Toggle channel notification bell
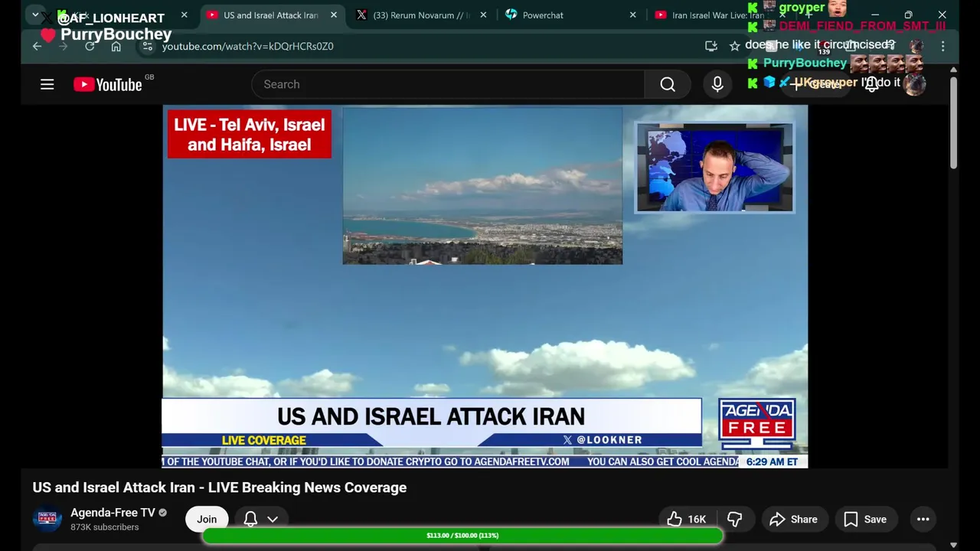Viewport: 980px width, 551px height. pos(250,519)
